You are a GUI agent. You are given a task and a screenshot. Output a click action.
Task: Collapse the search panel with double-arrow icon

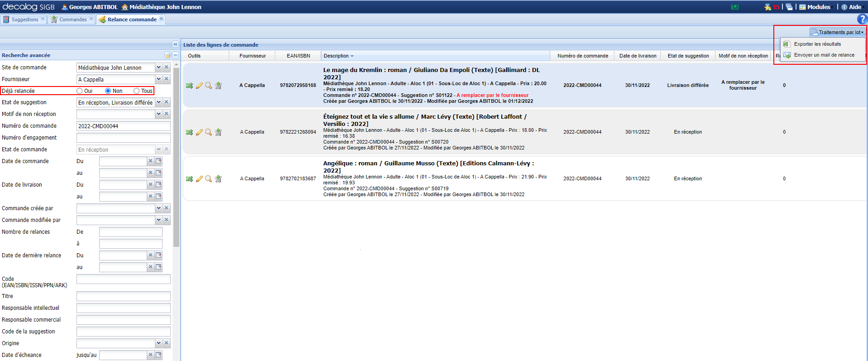[175, 44]
